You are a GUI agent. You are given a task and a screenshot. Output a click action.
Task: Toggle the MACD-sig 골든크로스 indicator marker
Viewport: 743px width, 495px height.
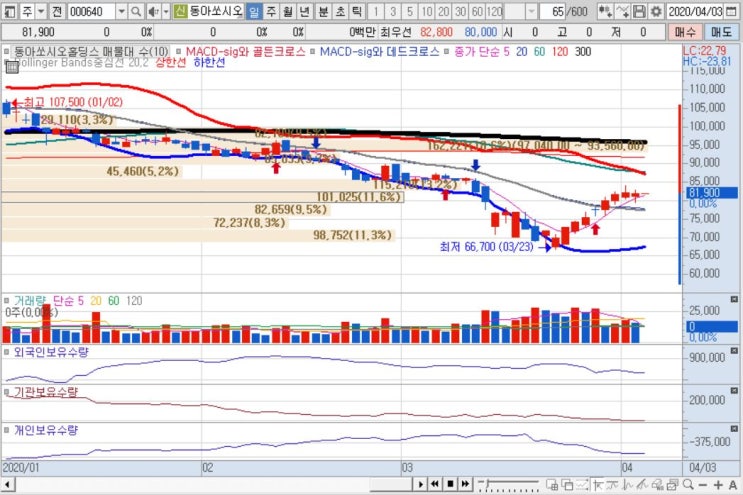coord(179,51)
